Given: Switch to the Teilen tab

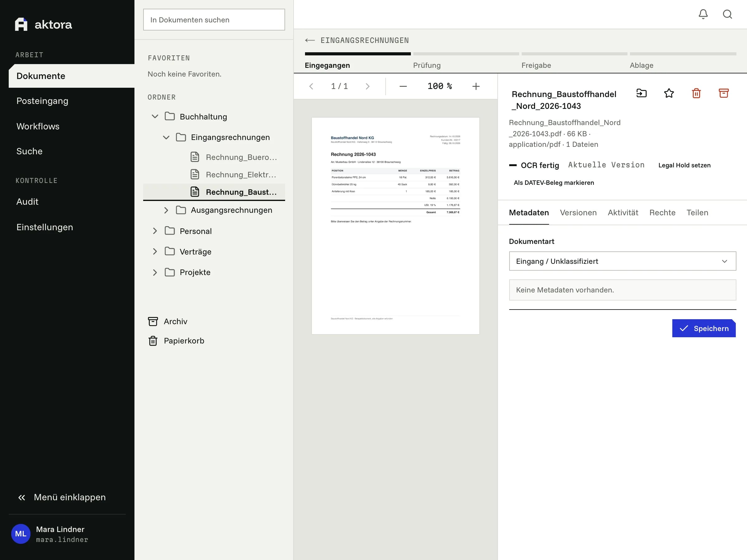Looking at the screenshot, I should 697,213.
